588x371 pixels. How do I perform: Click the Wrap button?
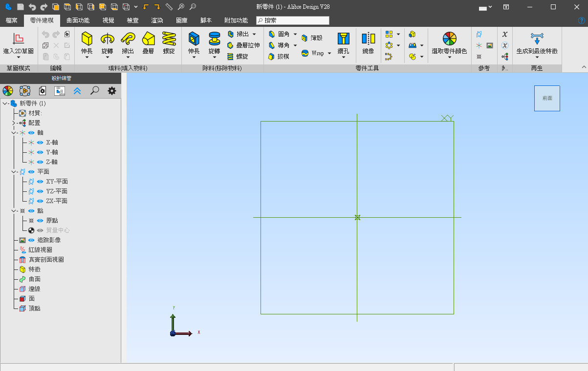point(313,53)
